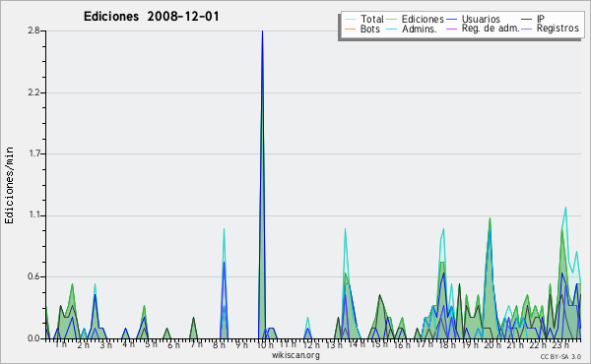Click the '22 h' x-axis label
This screenshot has width=591, height=364.
click(x=538, y=345)
